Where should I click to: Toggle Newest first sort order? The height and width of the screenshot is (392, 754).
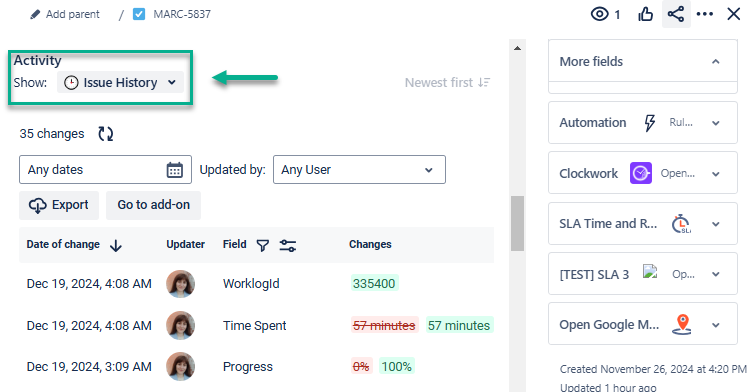pos(447,83)
